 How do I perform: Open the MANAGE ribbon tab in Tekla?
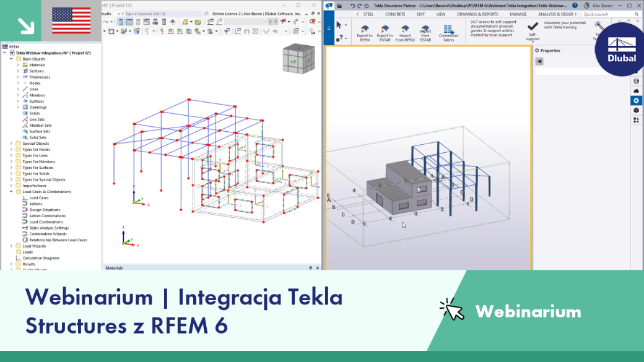518,14
